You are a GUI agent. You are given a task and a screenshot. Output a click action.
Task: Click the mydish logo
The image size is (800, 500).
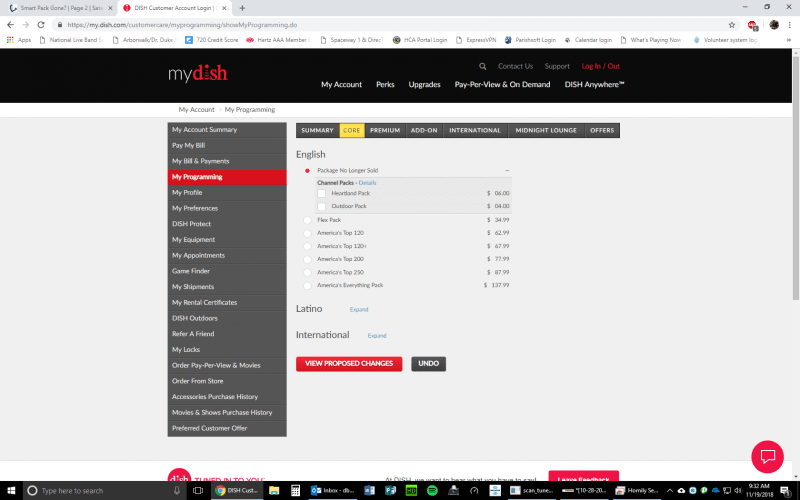197,73
